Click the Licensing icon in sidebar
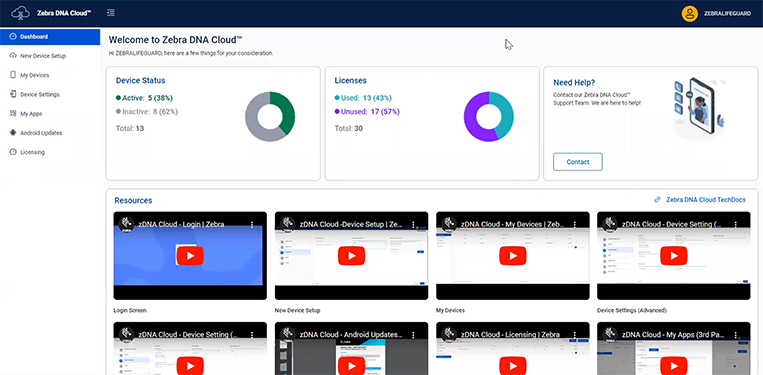This screenshot has height=375, width=763. pos(13,152)
